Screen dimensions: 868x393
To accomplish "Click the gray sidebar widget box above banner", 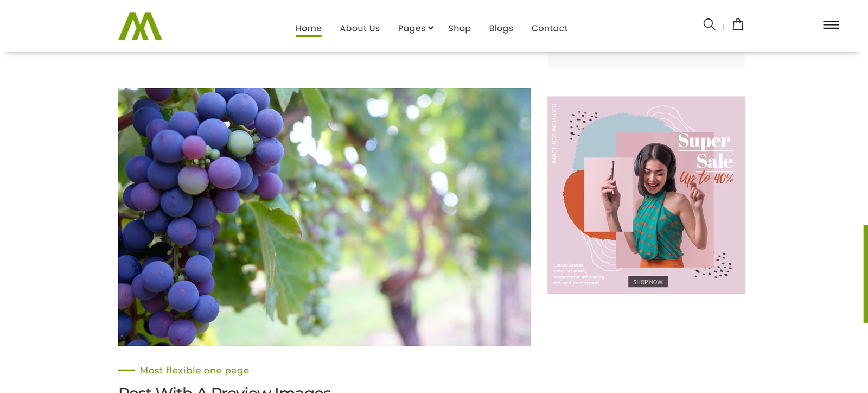I will (x=646, y=60).
